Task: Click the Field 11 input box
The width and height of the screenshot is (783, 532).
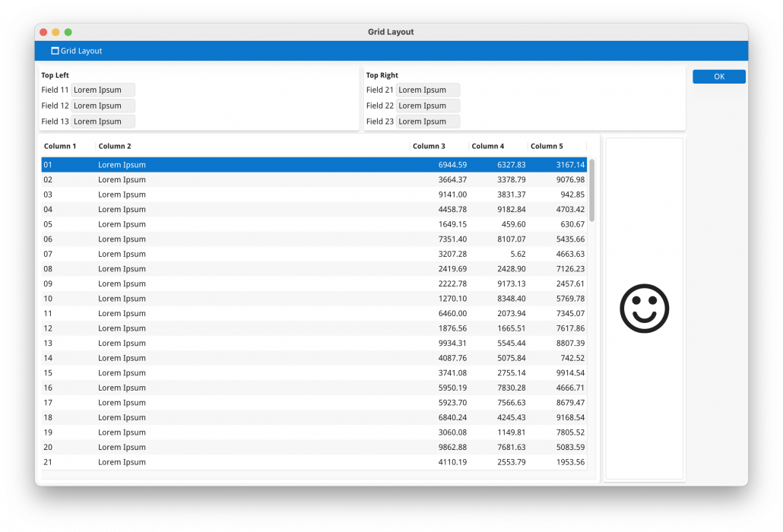Action: (103, 90)
